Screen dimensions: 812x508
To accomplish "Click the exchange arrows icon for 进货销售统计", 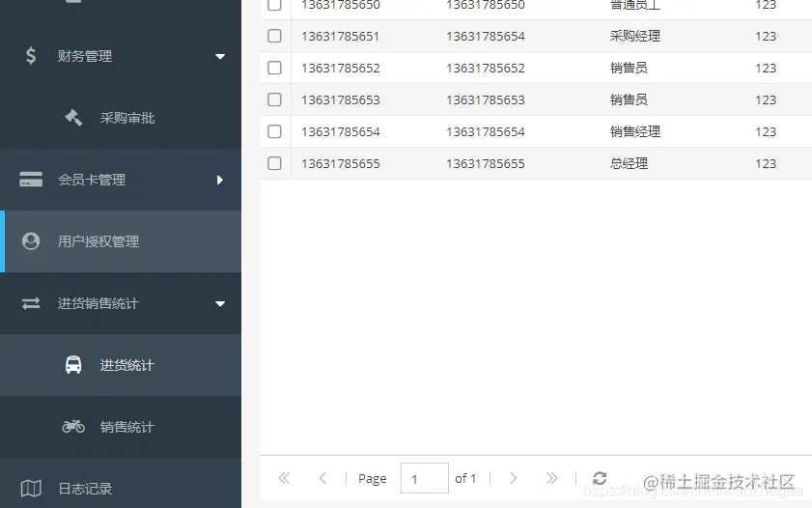I will click(31, 303).
